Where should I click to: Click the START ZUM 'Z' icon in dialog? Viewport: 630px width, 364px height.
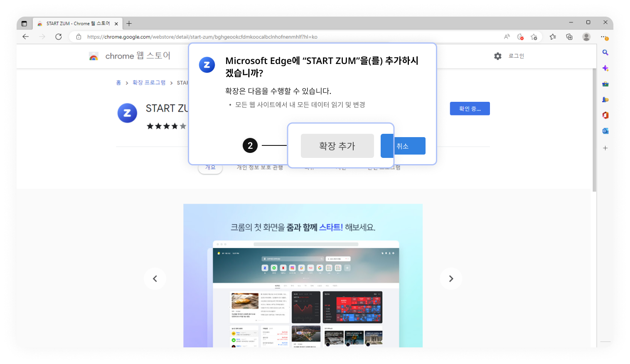207,65
